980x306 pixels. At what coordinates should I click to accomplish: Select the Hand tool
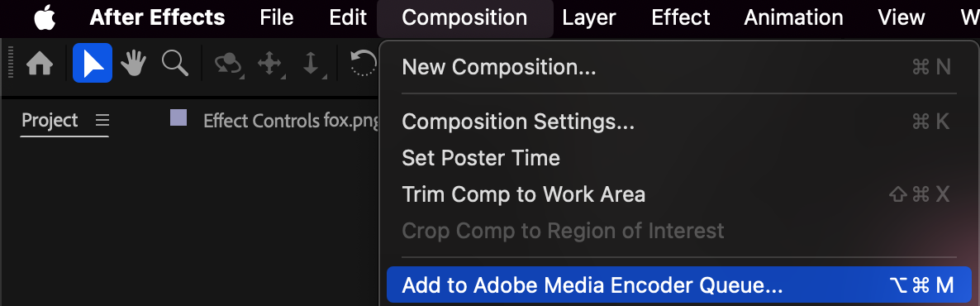click(134, 63)
